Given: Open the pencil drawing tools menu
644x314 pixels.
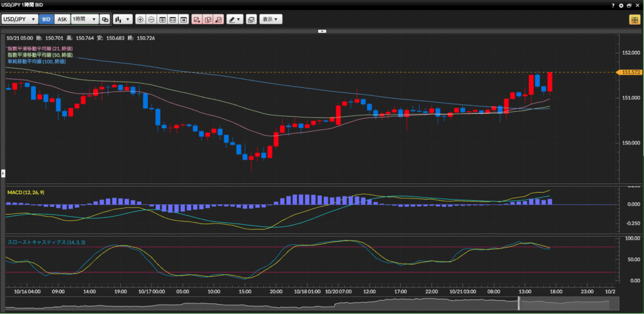Looking at the screenshot, I should pyautogui.click(x=235, y=19).
